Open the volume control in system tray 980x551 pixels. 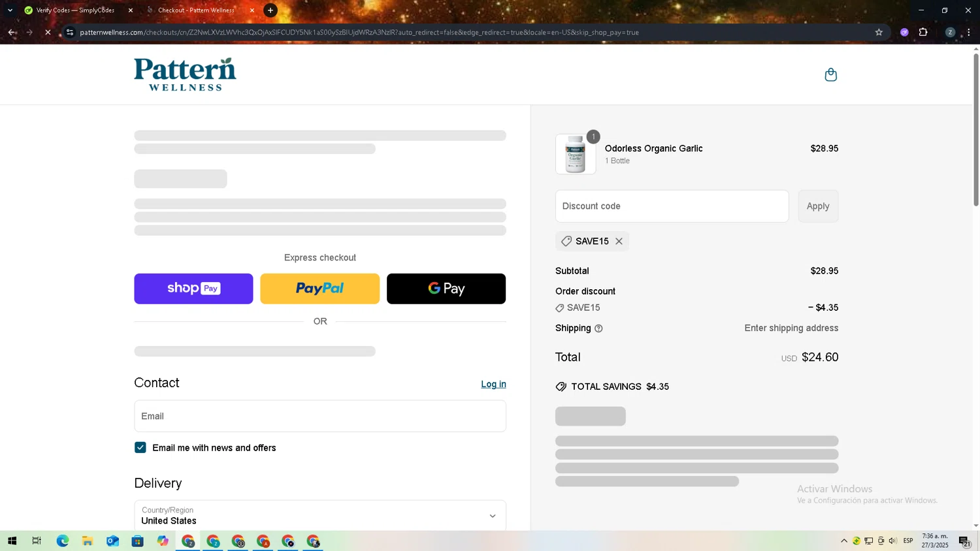(x=893, y=541)
